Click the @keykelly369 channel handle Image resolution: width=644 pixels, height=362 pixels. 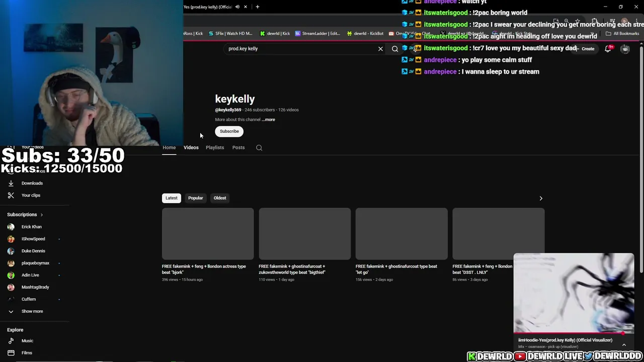[x=228, y=110]
